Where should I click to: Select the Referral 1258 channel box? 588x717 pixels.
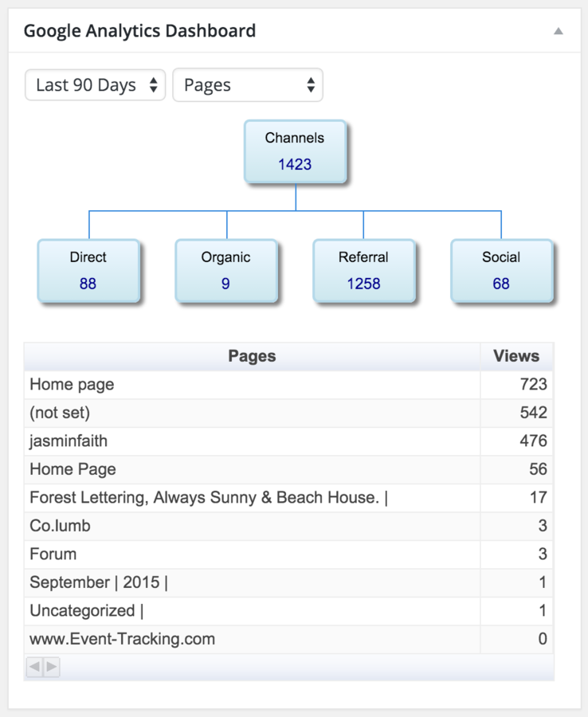click(x=364, y=271)
